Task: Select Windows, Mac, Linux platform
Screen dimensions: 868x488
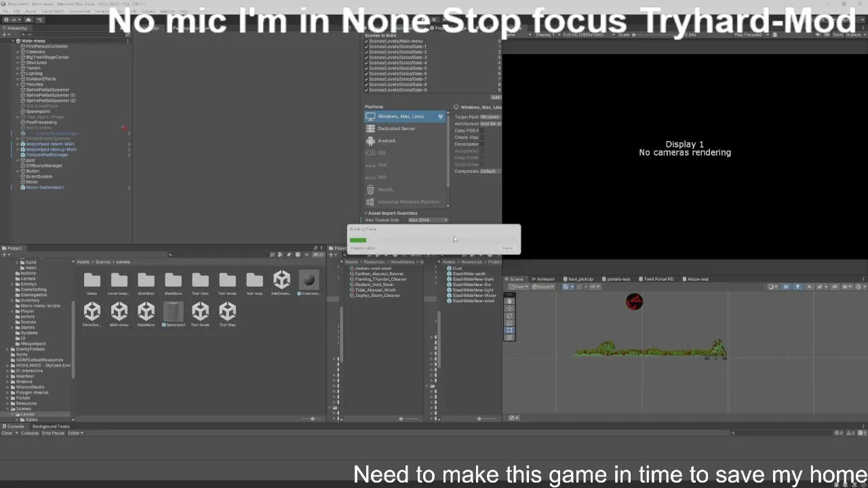Action: coord(406,117)
